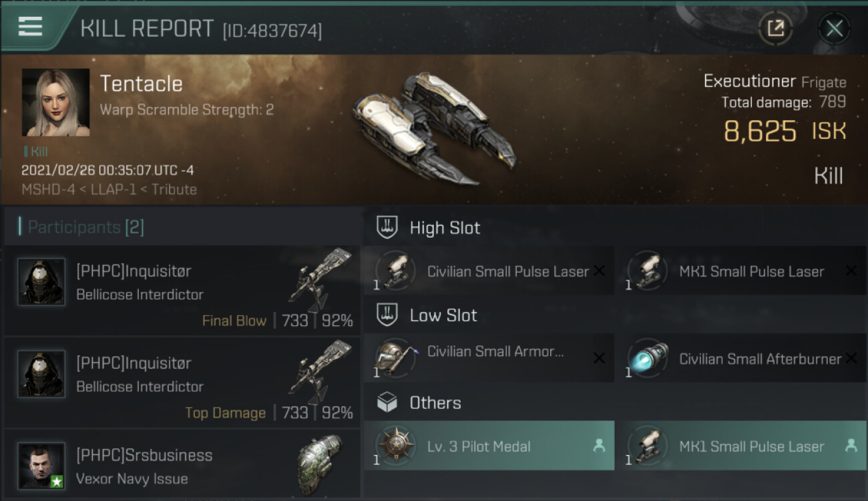The image size is (868, 501).
Task: Click the share kill report icon
Action: [x=775, y=28]
